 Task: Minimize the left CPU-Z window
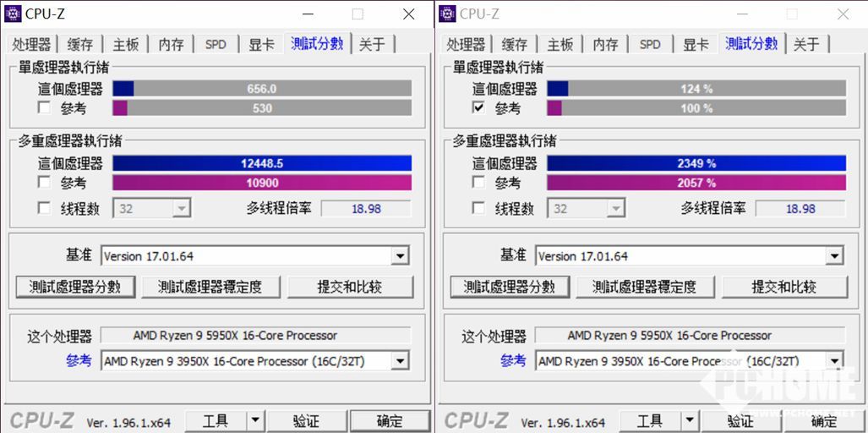pos(308,14)
